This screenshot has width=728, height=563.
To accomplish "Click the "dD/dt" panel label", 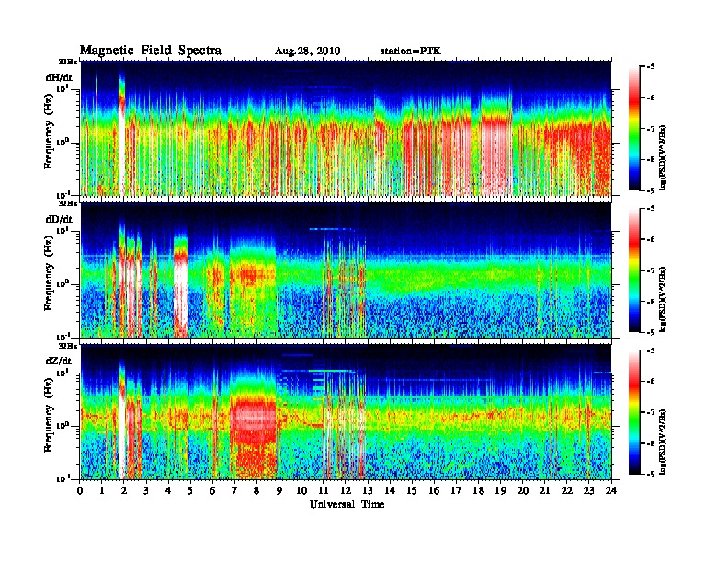I will 59,219.
